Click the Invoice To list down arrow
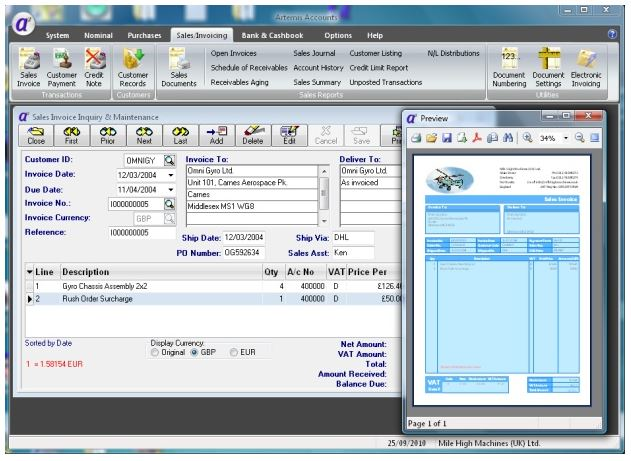This screenshot has height=461, width=631. [x=324, y=221]
